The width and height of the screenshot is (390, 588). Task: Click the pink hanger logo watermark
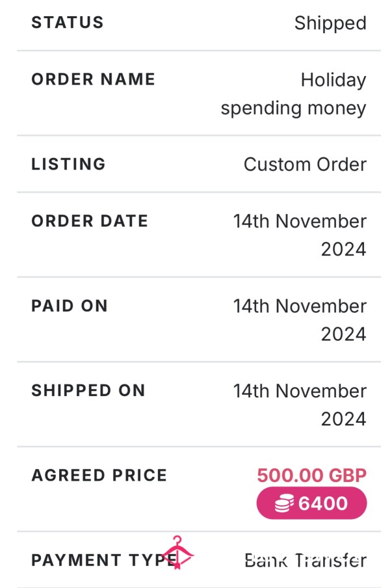click(178, 552)
